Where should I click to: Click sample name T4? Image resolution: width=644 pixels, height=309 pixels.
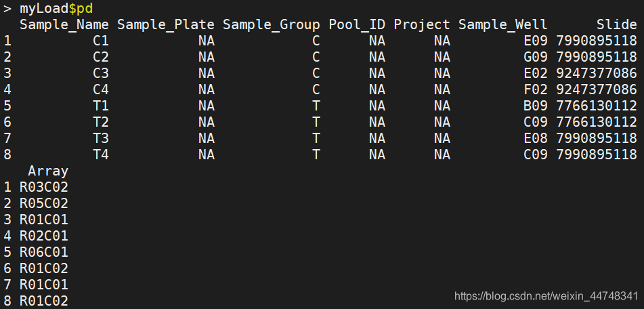[x=101, y=155]
